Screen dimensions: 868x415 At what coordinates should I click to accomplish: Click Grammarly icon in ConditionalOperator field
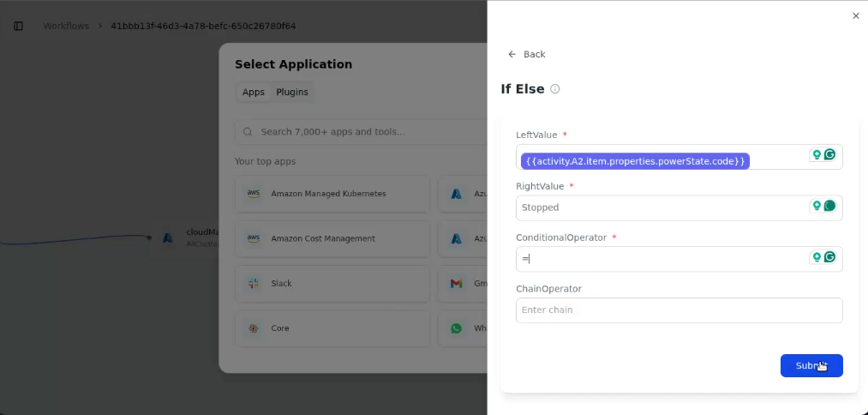tap(829, 257)
